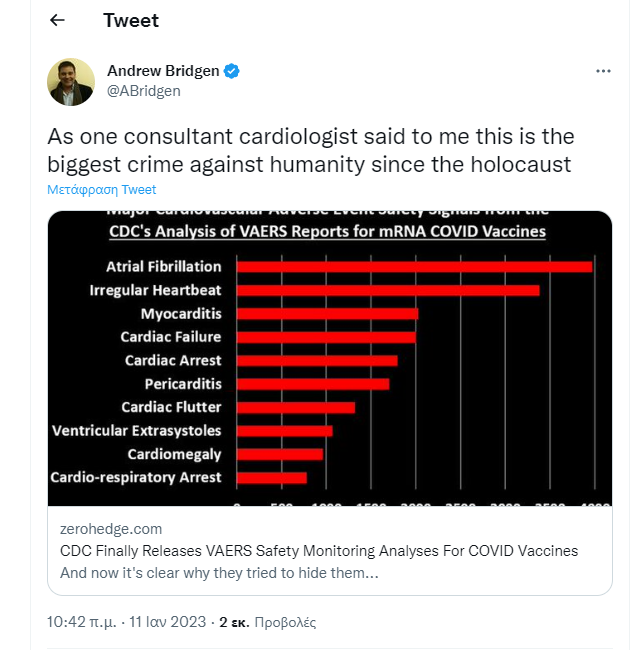Open the @ABridgen handle link

pyautogui.click(x=144, y=91)
